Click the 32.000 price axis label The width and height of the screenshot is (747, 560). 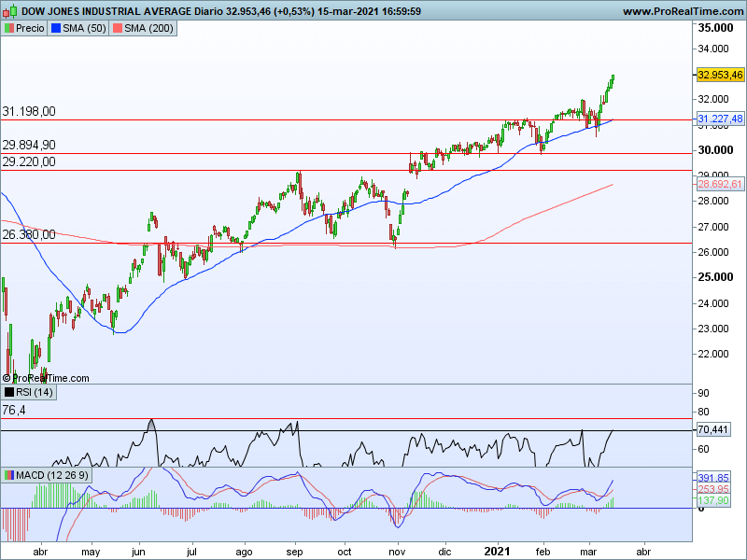pyautogui.click(x=713, y=100)
